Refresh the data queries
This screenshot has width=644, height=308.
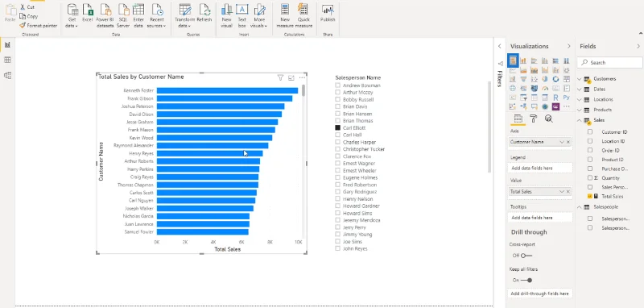[x=204, y=13]
